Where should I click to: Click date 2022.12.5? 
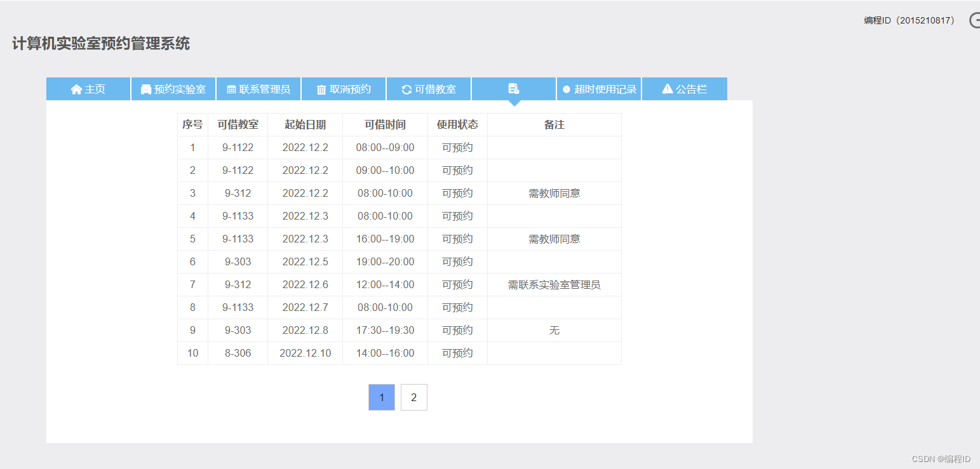(305, 262)
